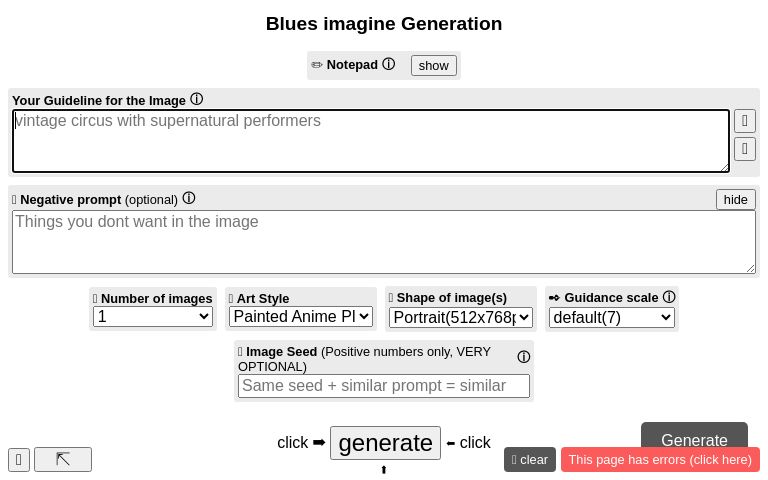Open the Art Style dropdown
Viewport: 768px width, 480px height.
301,316
